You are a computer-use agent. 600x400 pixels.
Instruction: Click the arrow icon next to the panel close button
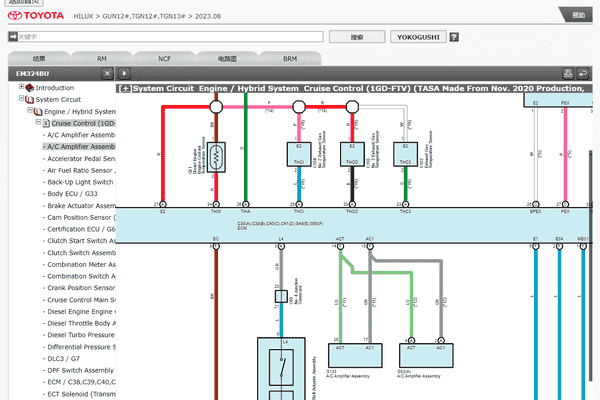coord(125,73)
